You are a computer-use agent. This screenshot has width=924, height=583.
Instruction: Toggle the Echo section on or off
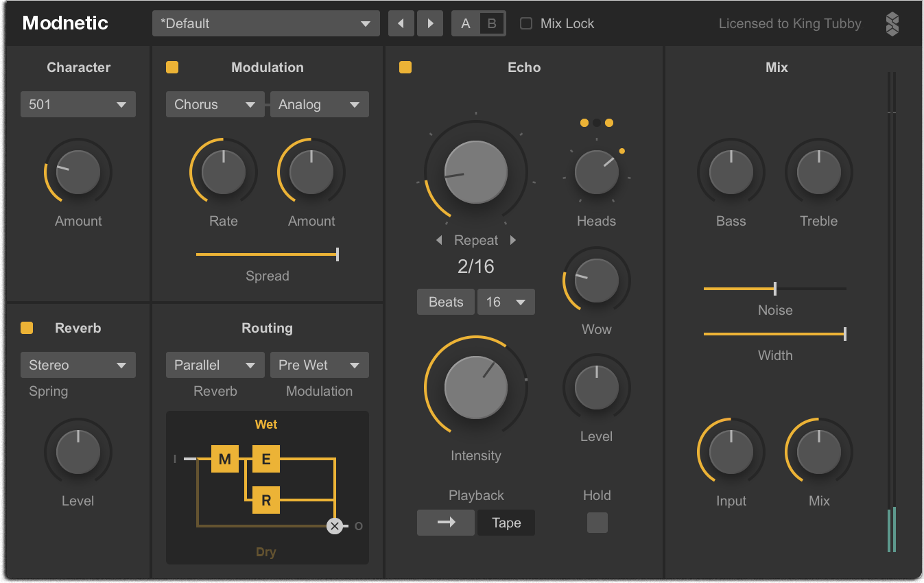click(405, 67)
